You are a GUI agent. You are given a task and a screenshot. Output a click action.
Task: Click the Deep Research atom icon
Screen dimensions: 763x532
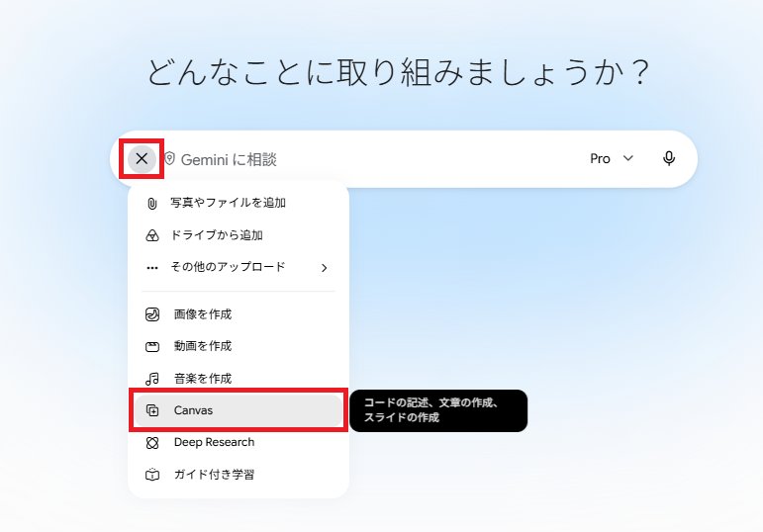[x=152, y=443]
